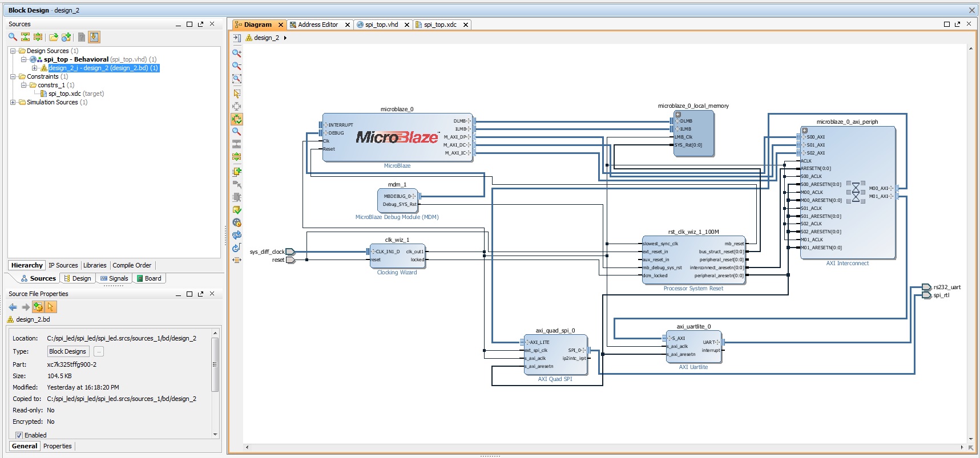Switch to Properties tab in Source File Properties
The image size is (980, 458).
tap(58, 446)
